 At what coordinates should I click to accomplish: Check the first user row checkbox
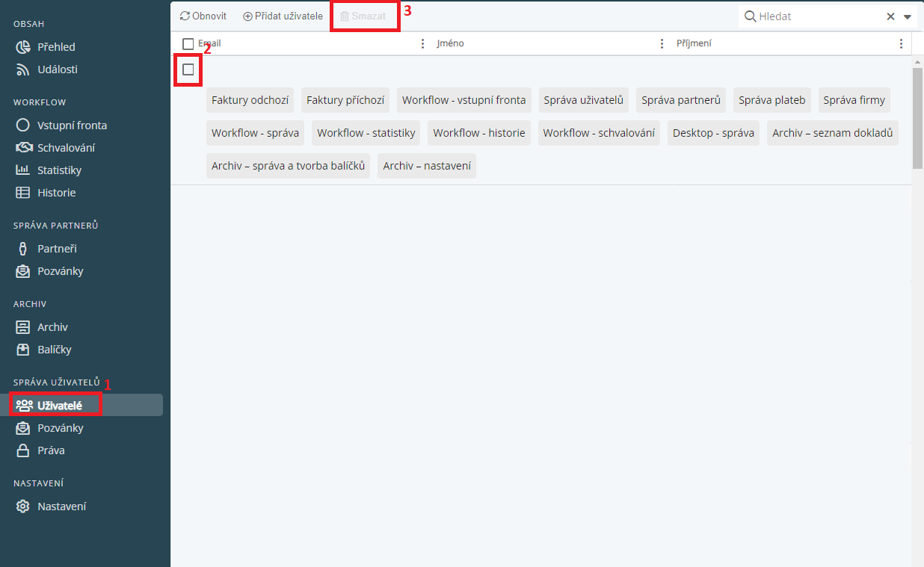point(188,69)
